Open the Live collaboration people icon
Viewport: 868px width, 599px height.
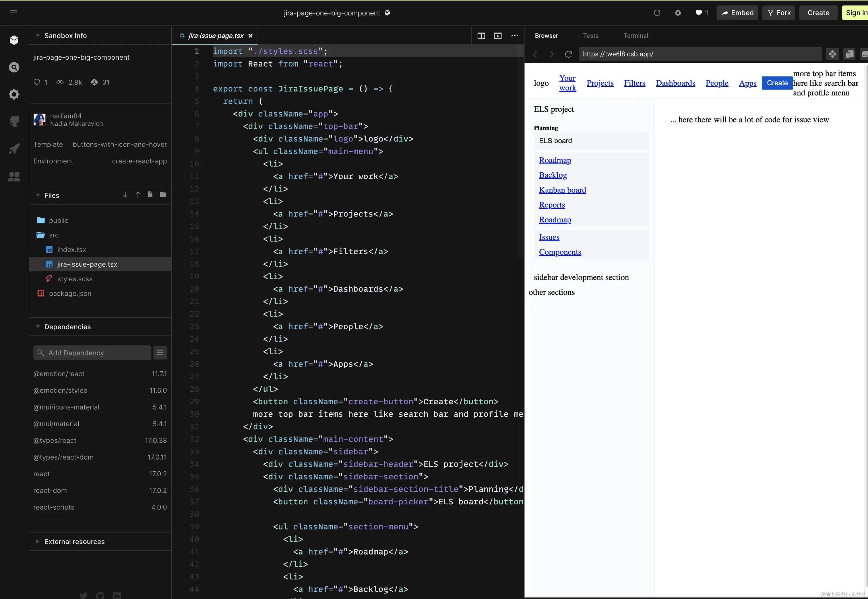pos(14,176)
